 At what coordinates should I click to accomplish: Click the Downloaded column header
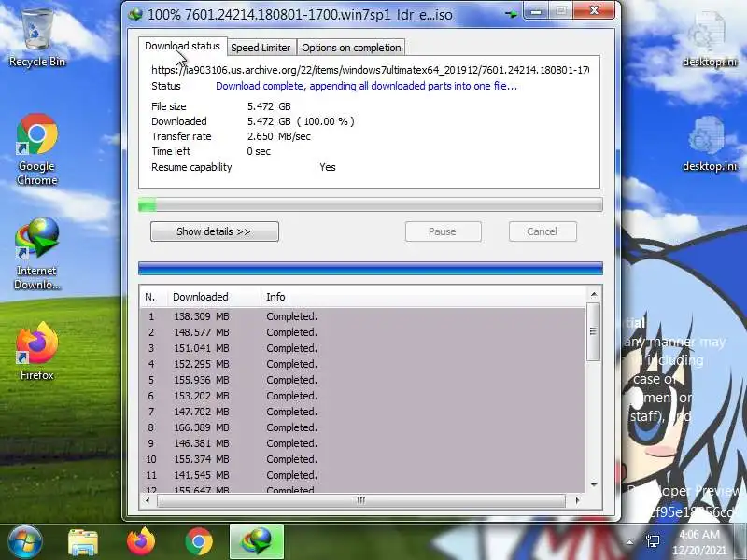214,297
